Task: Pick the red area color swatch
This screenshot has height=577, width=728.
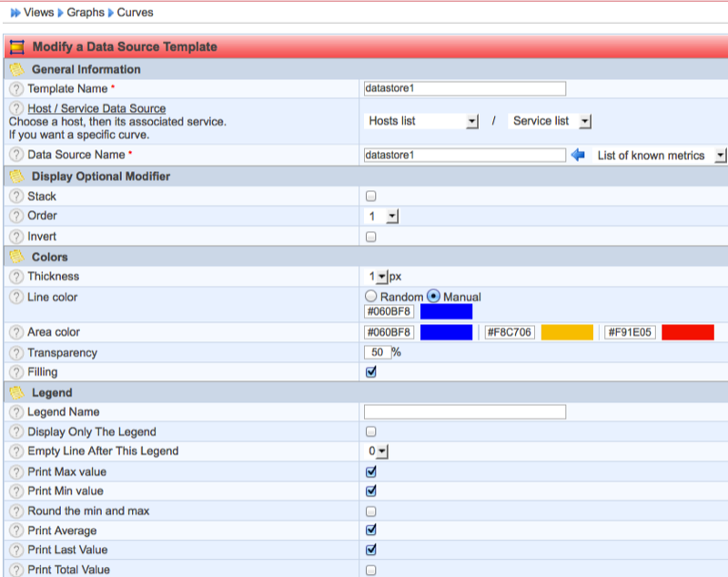Action: pyautogui.click(x=687, y=332)
